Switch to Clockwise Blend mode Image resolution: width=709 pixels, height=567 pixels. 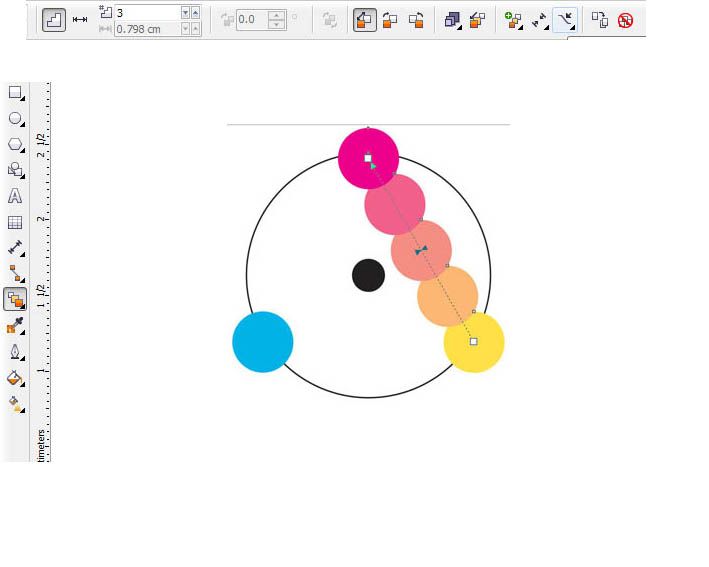point(391,19)
